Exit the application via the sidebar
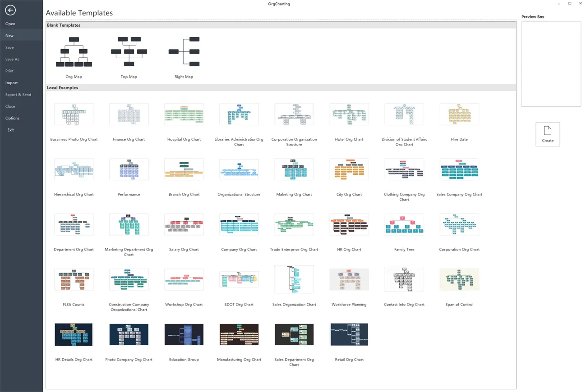This screenshot has width=586, height=392. (x=10, y=130)
